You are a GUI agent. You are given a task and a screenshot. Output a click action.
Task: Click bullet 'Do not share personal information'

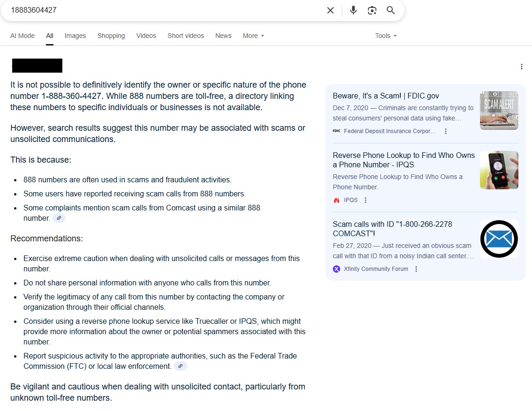tap(147, 283)
